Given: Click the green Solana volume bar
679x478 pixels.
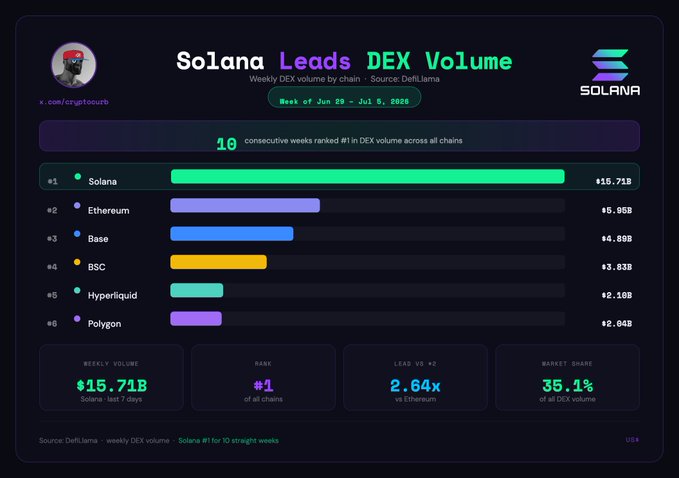Looking at the screenshot, I should click(368, 176).
